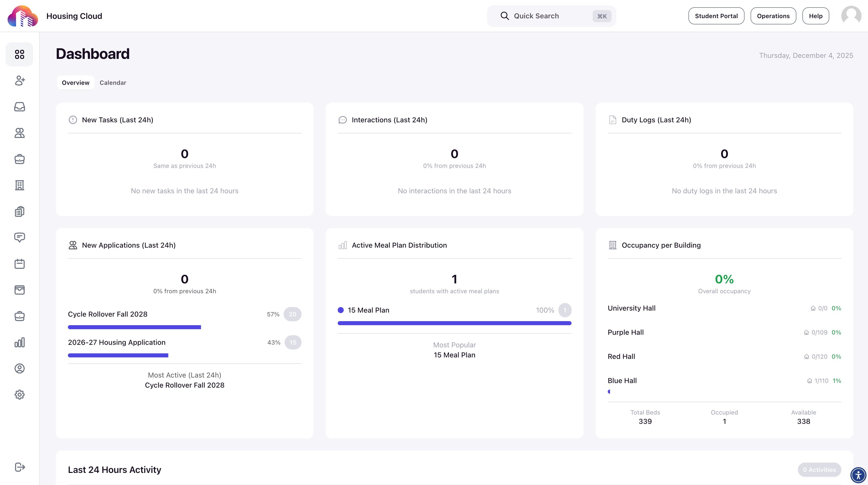
Task: Click the Help button
Action: (815, 16)
